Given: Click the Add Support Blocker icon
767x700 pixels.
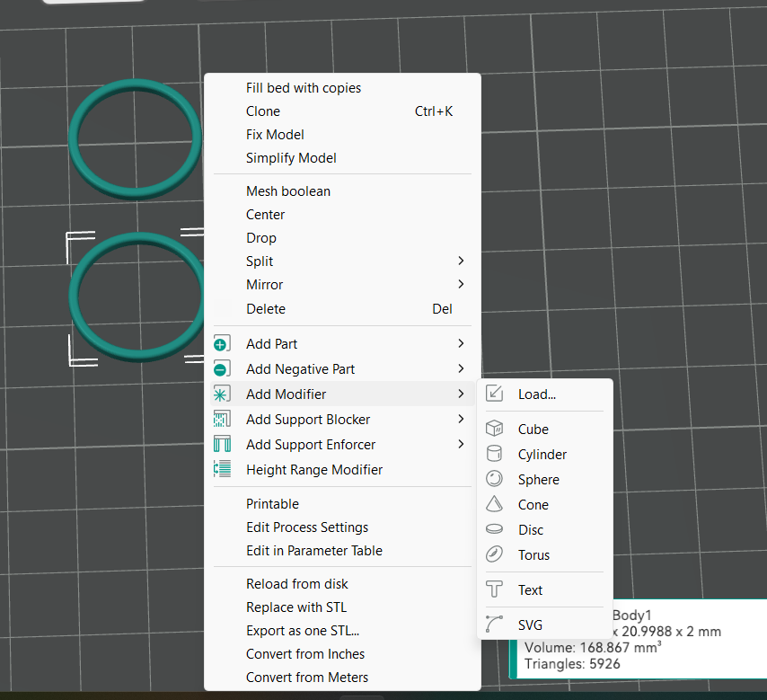Looking at the screenshot, I should coord(222,420).
